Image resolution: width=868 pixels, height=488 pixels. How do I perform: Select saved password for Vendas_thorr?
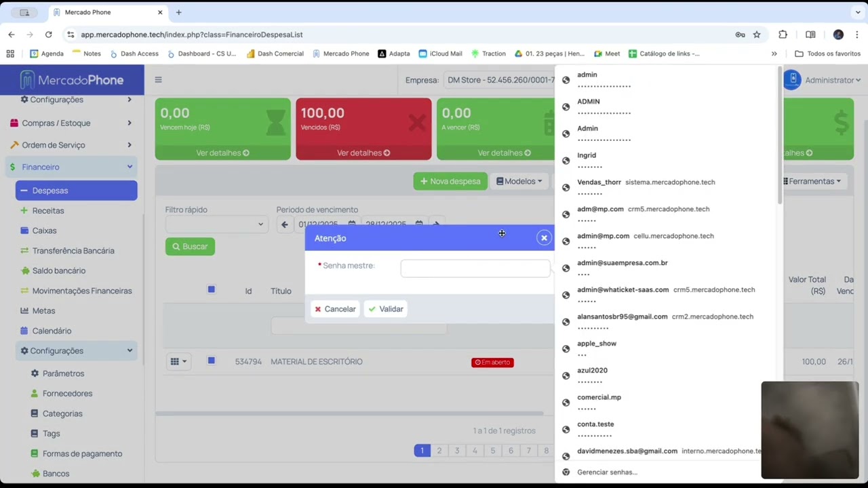click(667, 187)
